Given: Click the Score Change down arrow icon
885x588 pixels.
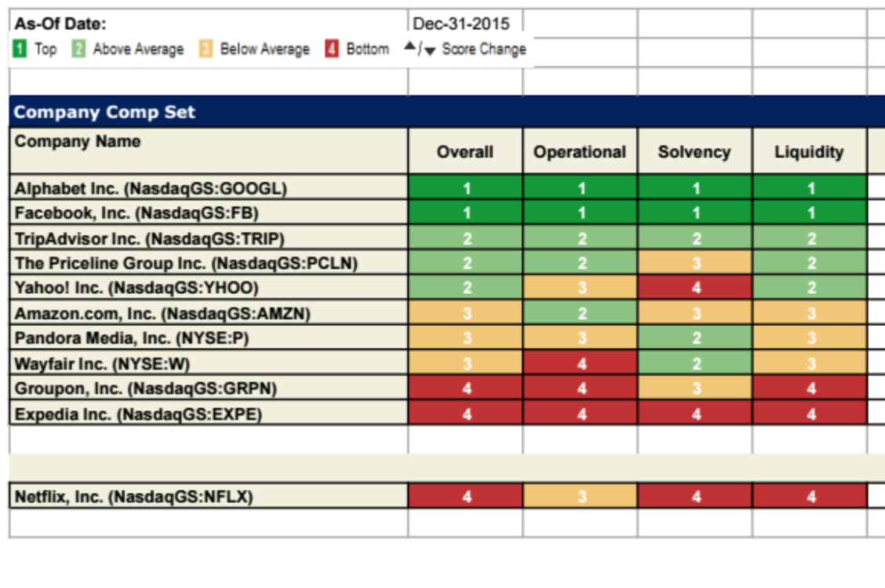Looking at the screenshot, I should [430, 51].
